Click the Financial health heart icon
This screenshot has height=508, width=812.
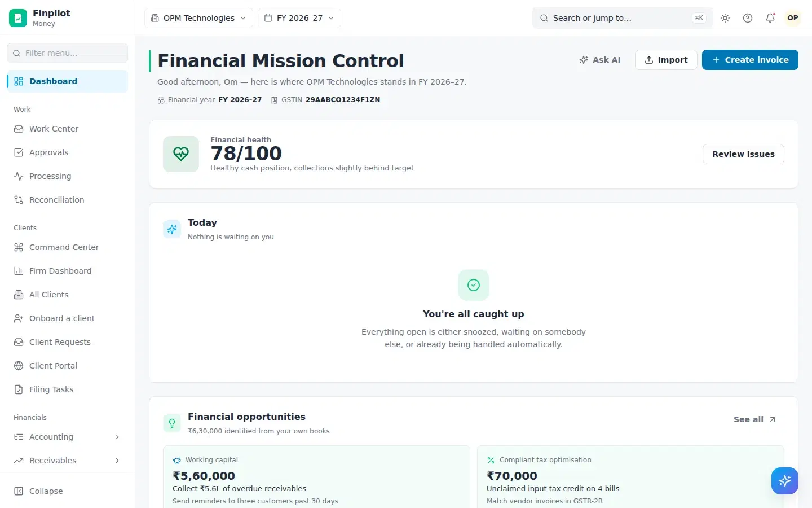[x=181, y=154]
